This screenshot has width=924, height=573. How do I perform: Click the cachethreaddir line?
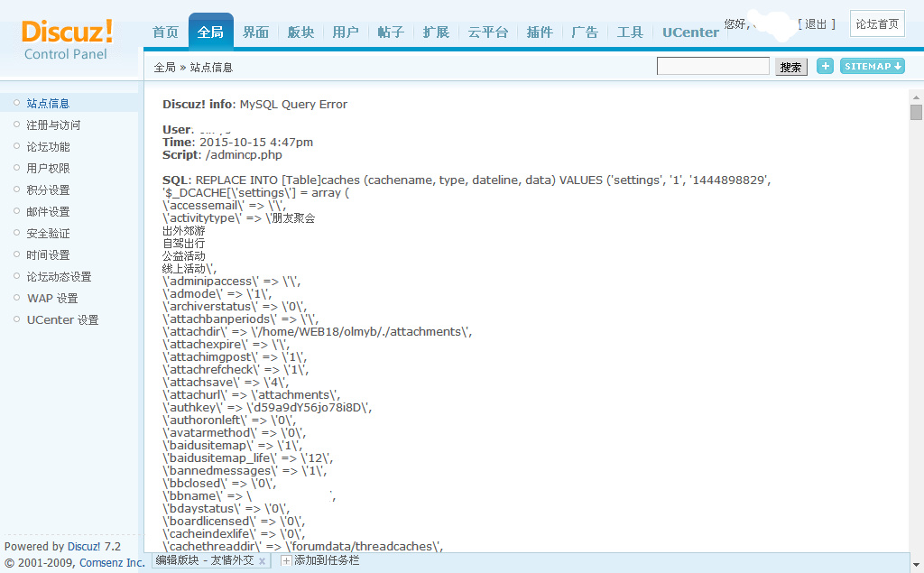click(x=303, y=547)
